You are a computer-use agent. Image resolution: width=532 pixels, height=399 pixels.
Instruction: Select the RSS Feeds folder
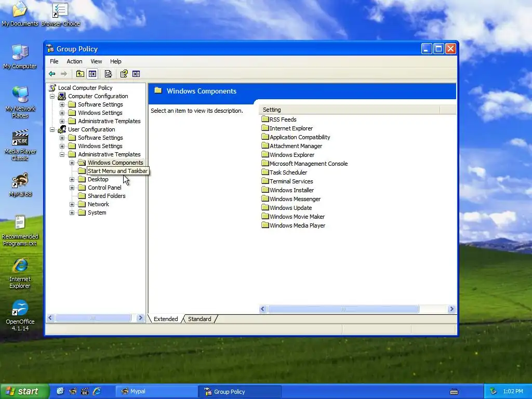tap(279, 119)
